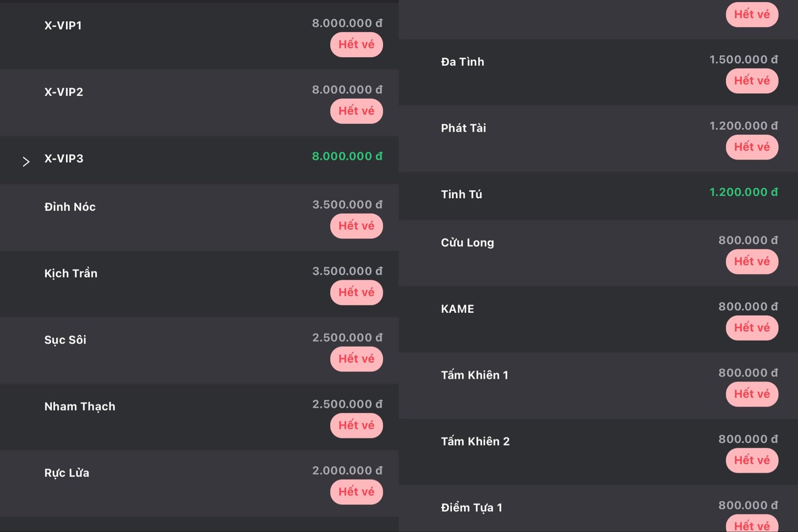Click the Hết vé badge for Sục Sôi

pos(356,359)
